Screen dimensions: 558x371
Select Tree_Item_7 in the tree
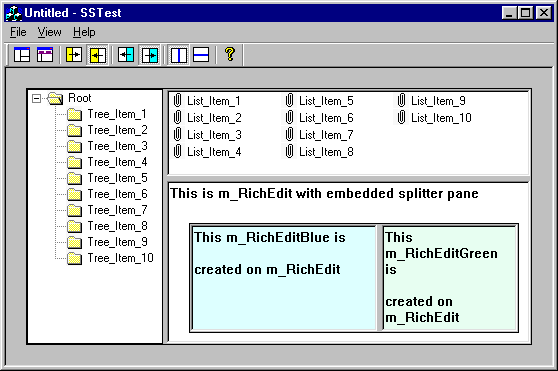[x=117, y=210]
